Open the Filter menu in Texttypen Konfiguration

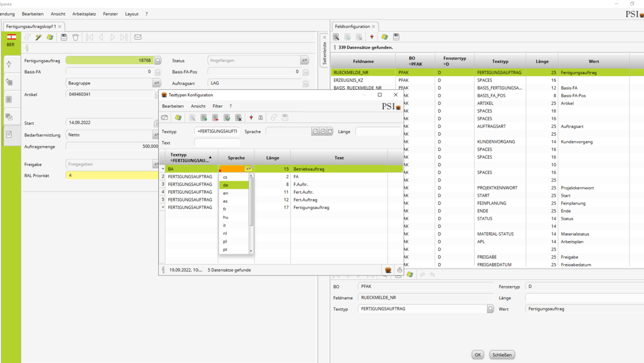[217, 106]
